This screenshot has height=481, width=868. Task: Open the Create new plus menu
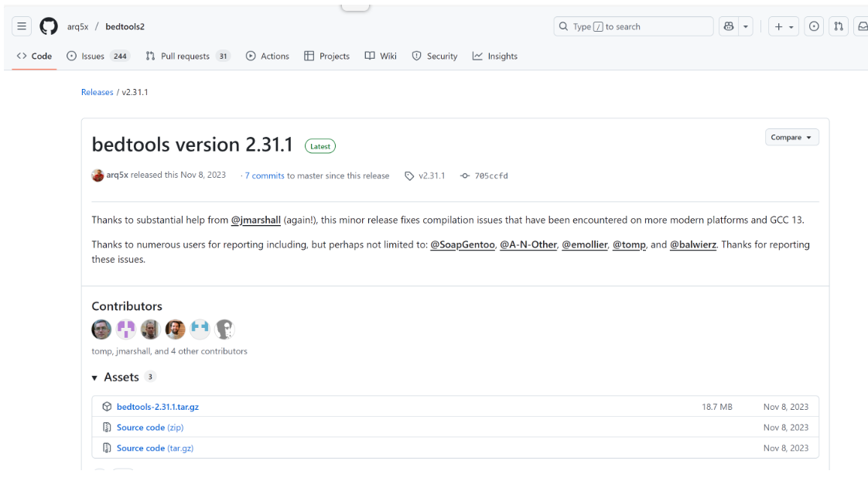click(x=784, y=26)
